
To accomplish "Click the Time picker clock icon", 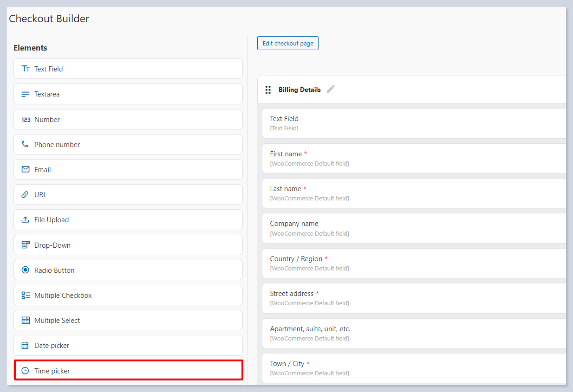I will point(25,371).
